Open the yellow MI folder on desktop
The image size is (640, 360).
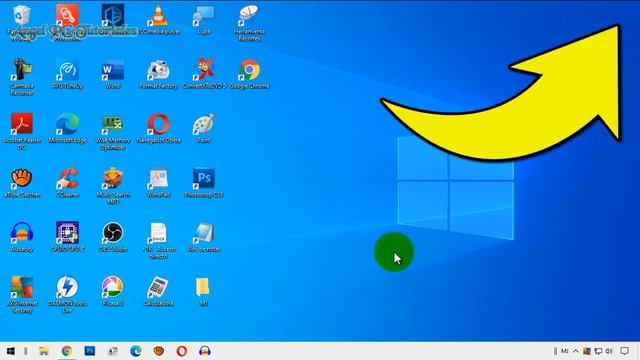pyautogui.click(x=204, y=287)
